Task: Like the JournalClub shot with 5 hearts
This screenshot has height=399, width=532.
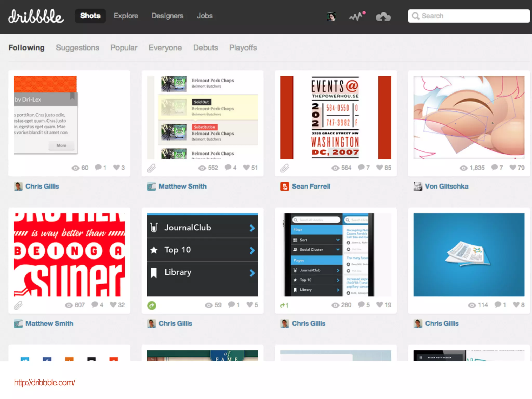Action: (x=250, y=304)
